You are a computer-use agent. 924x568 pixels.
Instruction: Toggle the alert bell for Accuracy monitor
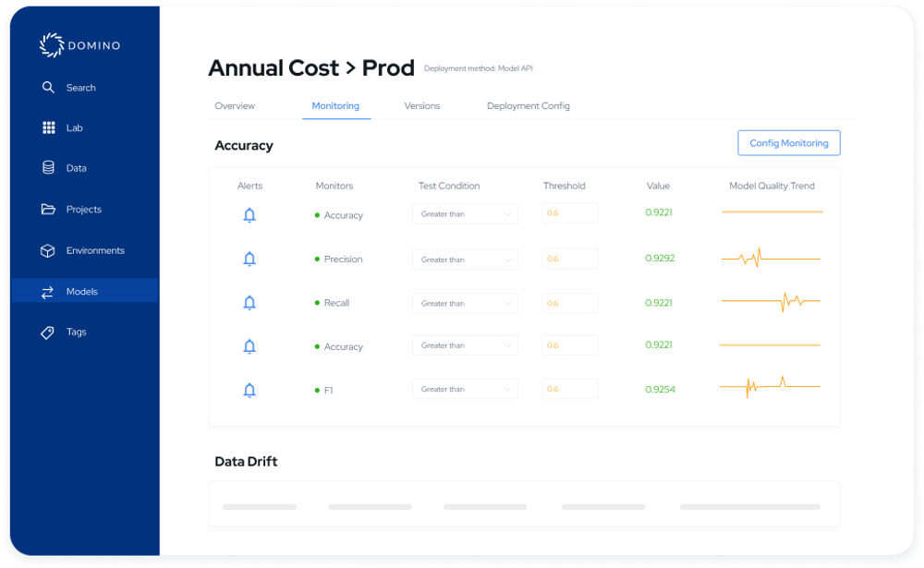249,214
